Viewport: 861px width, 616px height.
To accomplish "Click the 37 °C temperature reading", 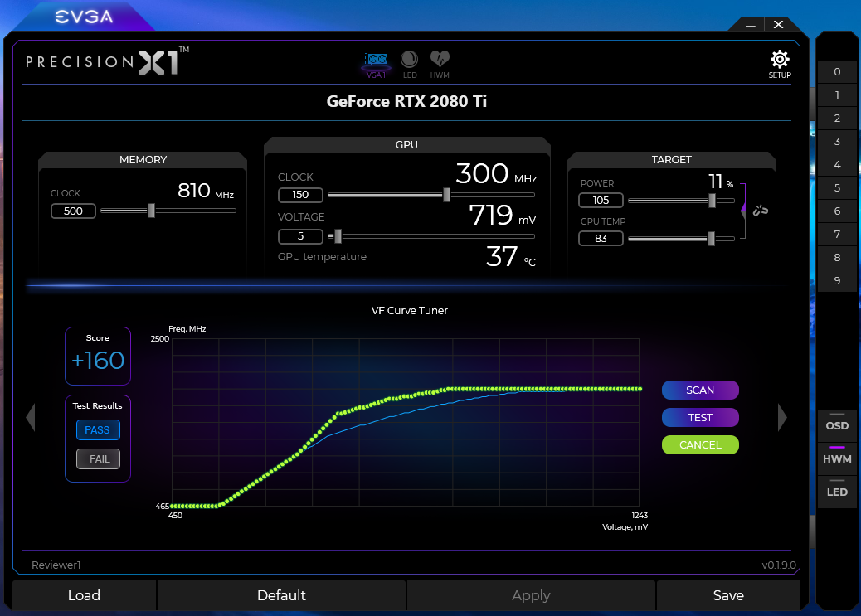I will click(x=511, y=256).
